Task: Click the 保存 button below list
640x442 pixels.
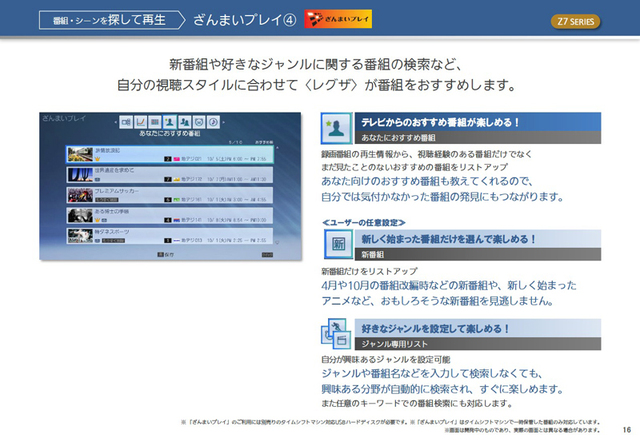Action: (166, 255)
